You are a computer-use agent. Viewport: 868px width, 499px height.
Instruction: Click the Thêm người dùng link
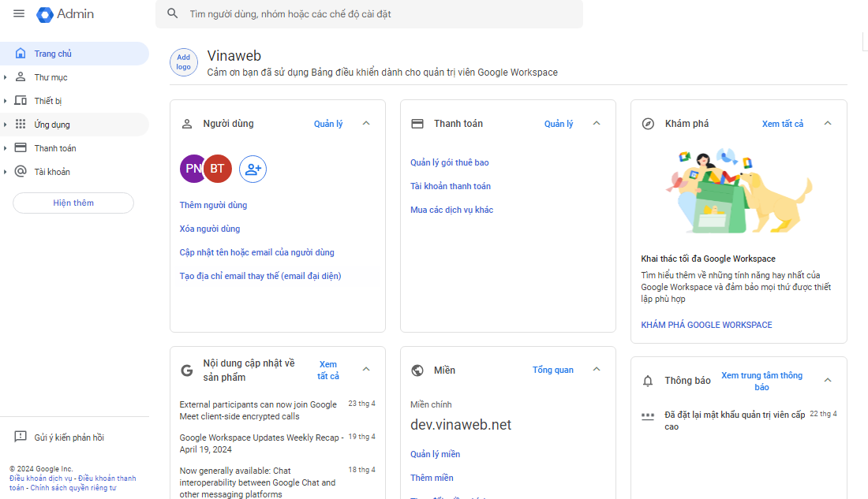(213, 205)
